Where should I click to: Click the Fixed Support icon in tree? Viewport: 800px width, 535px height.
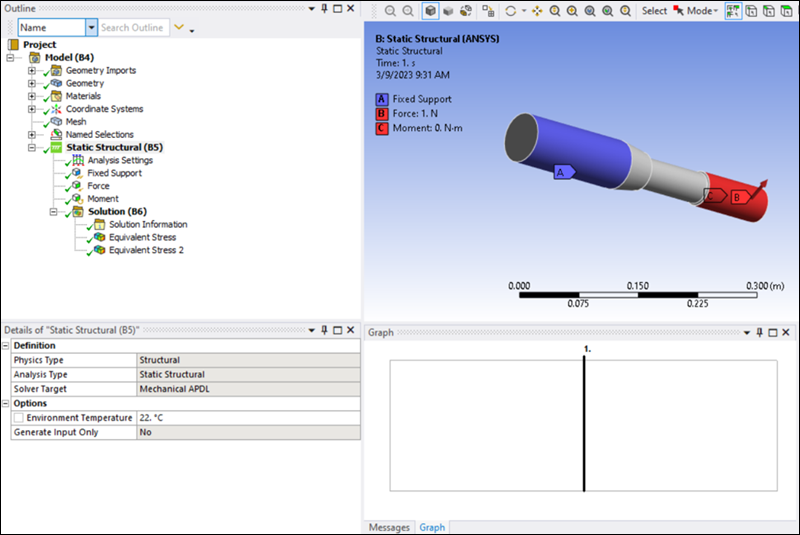coord(77,173)
